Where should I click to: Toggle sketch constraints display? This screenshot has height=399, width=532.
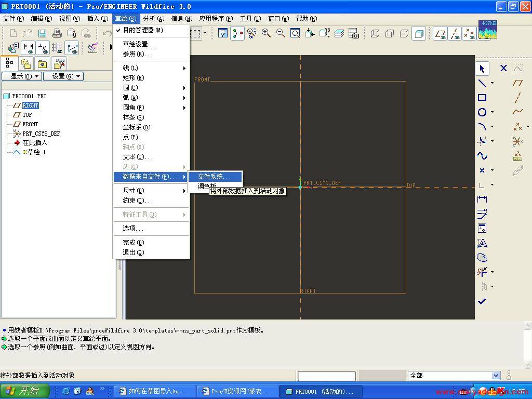tap(43, 48)
